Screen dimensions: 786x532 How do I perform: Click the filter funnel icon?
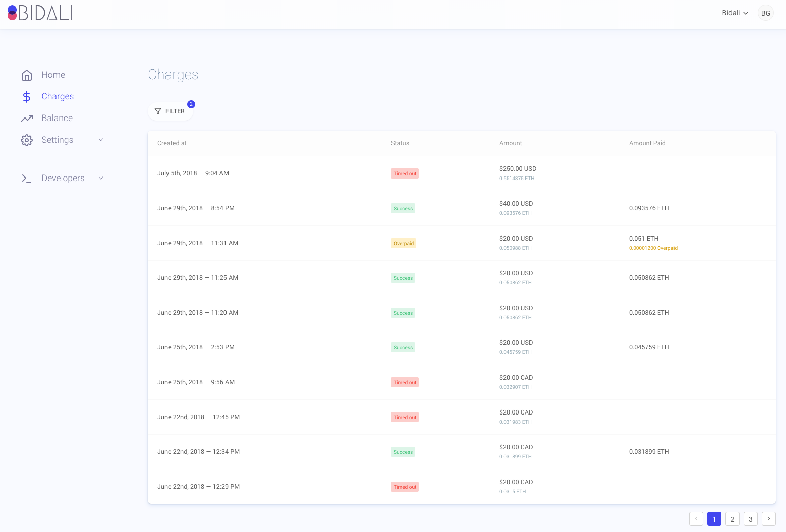[158, 111]
